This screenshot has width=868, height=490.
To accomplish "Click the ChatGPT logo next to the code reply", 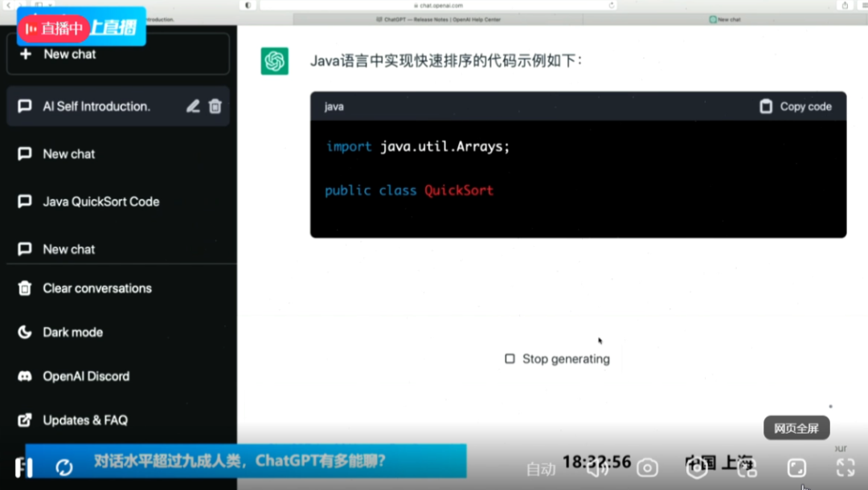I will (275, 60).
